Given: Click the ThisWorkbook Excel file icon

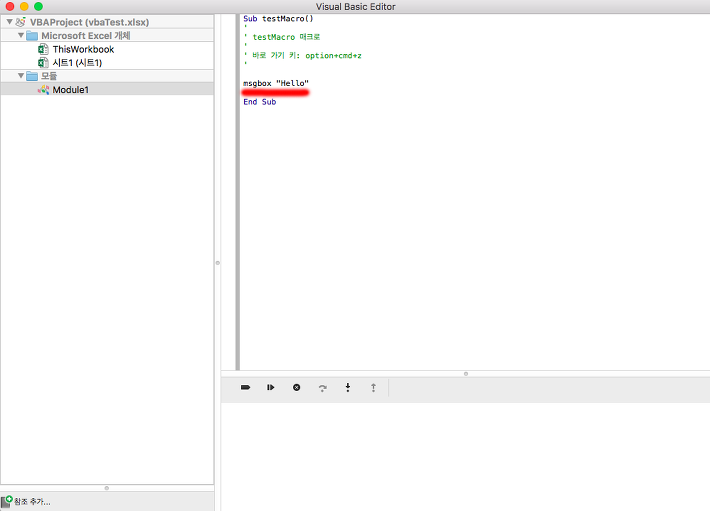Looking at the screenshot, I should click(43, 49).
